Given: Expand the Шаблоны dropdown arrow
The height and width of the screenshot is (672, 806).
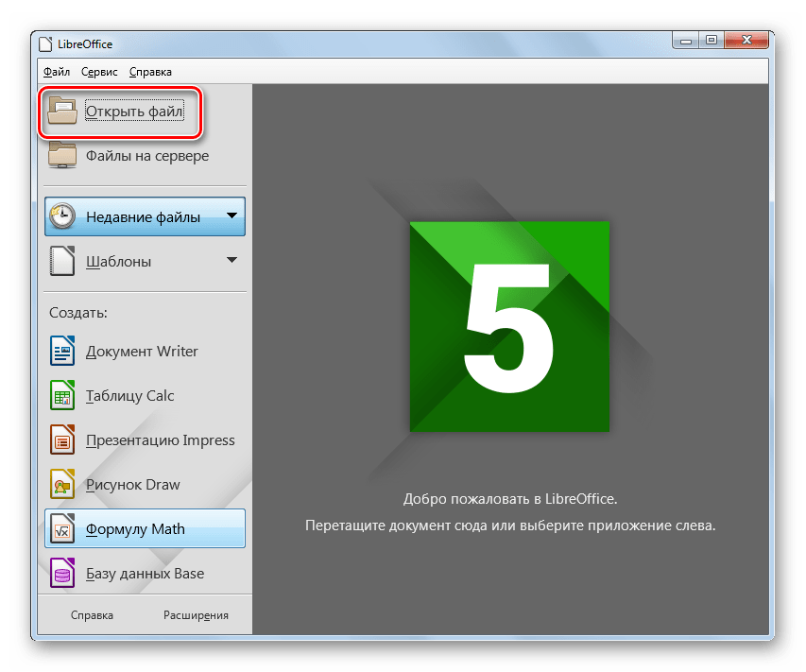Looking at the screenshot, I should 232,261.
